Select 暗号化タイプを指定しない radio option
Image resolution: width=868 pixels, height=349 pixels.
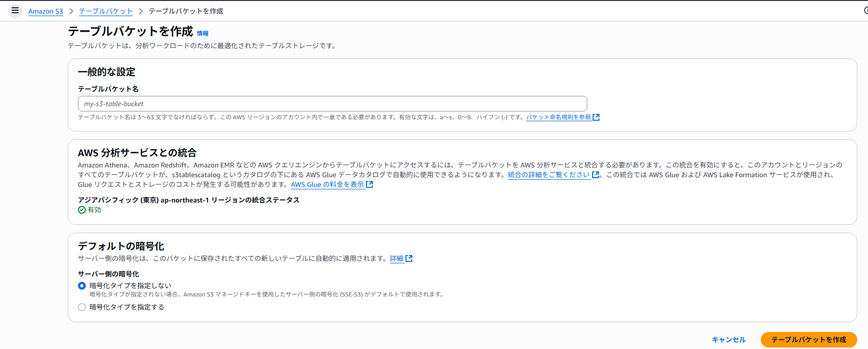(x=82, y=286)
